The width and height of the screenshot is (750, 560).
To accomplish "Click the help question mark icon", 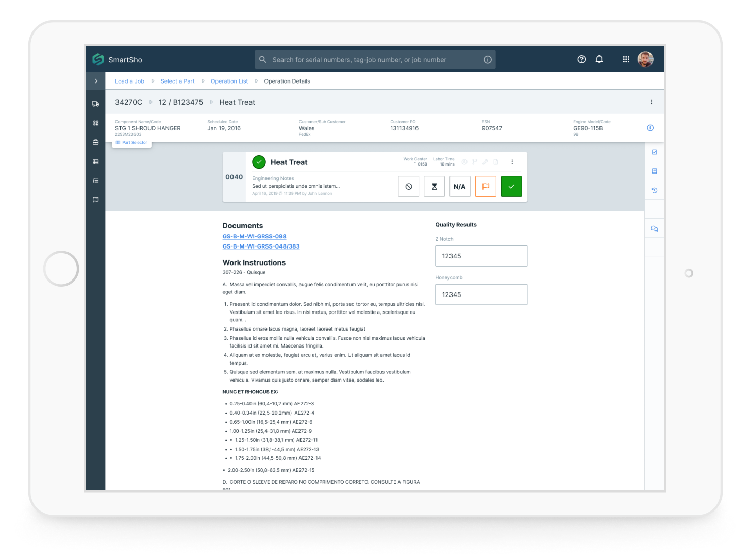I will [581, 59].
